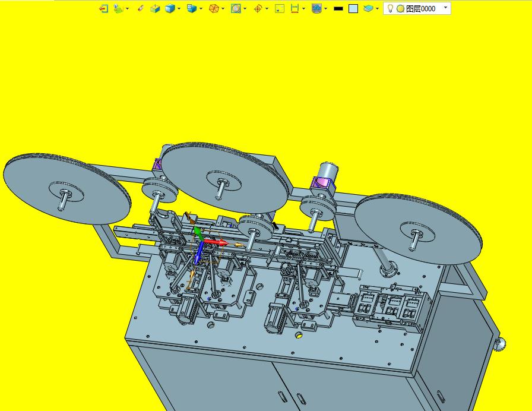Select the eraser/pencil tool icon
The height and width of the screenshot is (411, 532).
point(141,8)
